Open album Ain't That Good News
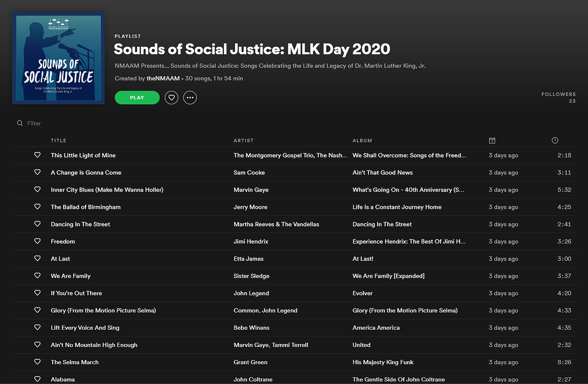 pyautogui.click(x=382, y=173)
